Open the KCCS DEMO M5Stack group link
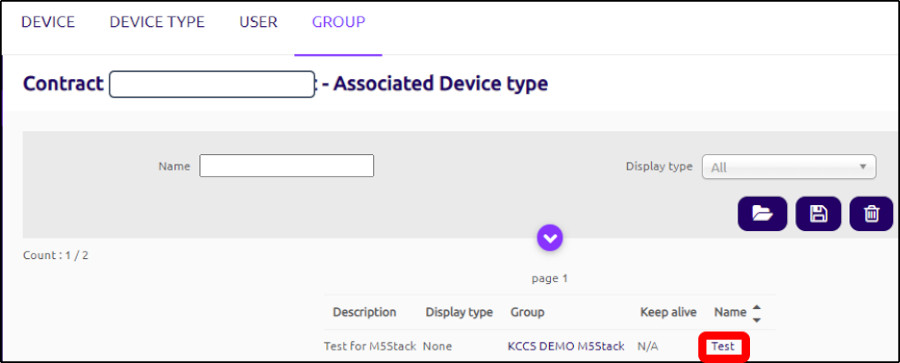 [x=566, y=346]
